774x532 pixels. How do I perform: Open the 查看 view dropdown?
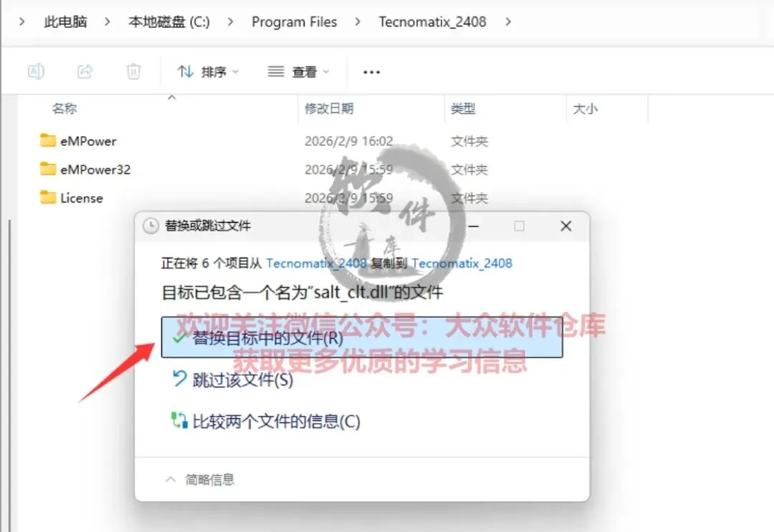pos(299,72)
